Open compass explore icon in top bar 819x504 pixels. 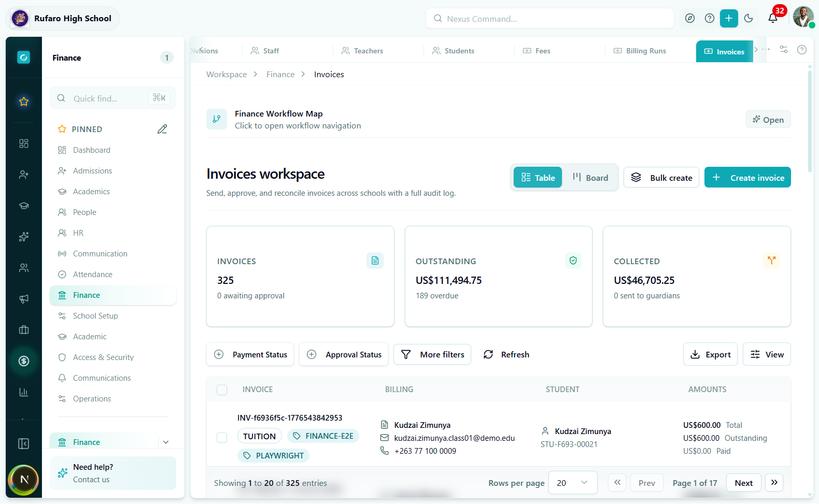click(x=690, y=19)
